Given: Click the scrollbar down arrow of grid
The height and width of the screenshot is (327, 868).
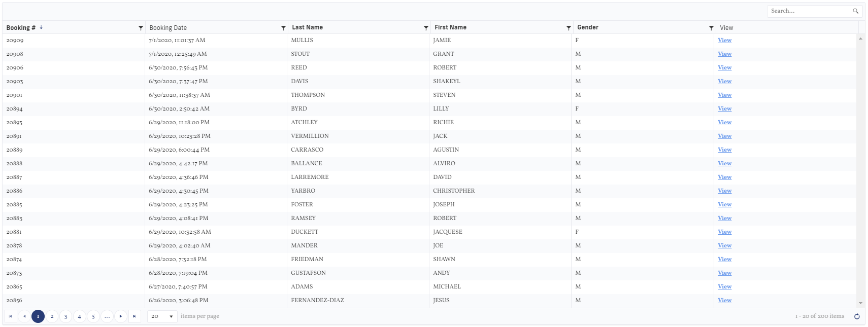Looking at the screenshot, I should [x=860, y=303].
